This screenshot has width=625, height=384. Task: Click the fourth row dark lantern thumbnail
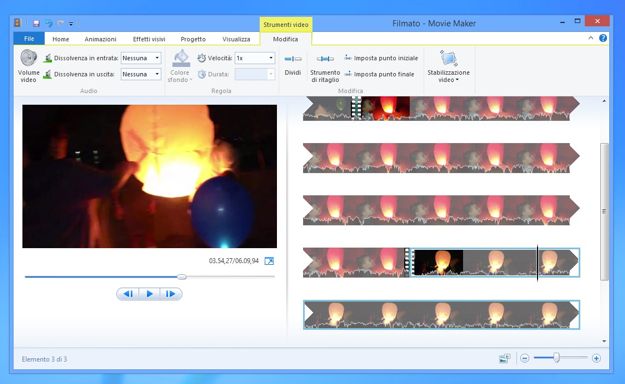(x=438, y=262)
